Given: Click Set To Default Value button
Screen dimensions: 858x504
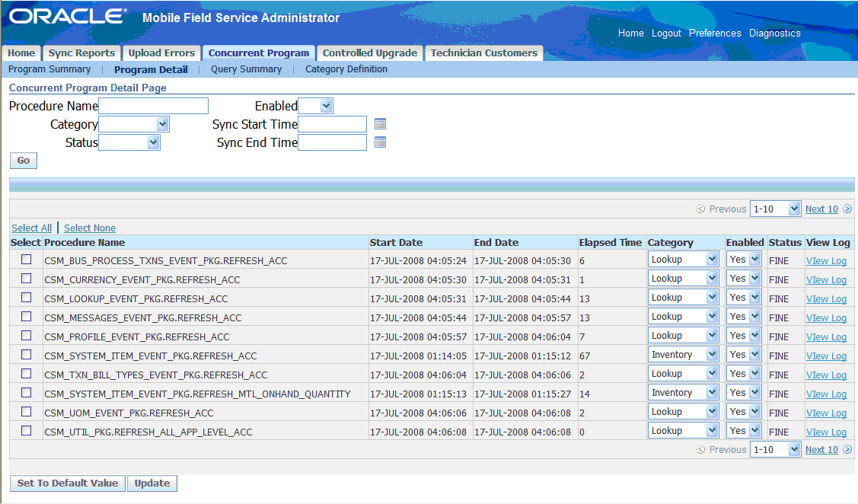Looking at the screenshot, I should tap(68, 483).
